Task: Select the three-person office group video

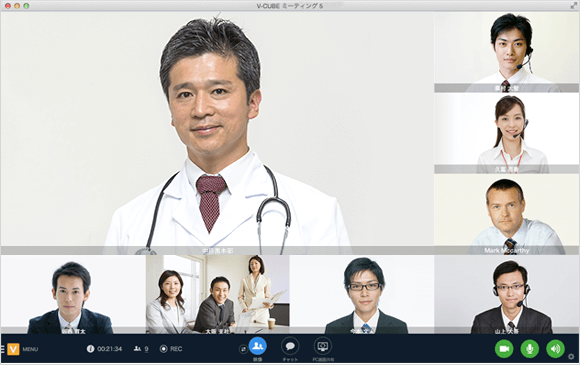Action: (x=218, y=294)
